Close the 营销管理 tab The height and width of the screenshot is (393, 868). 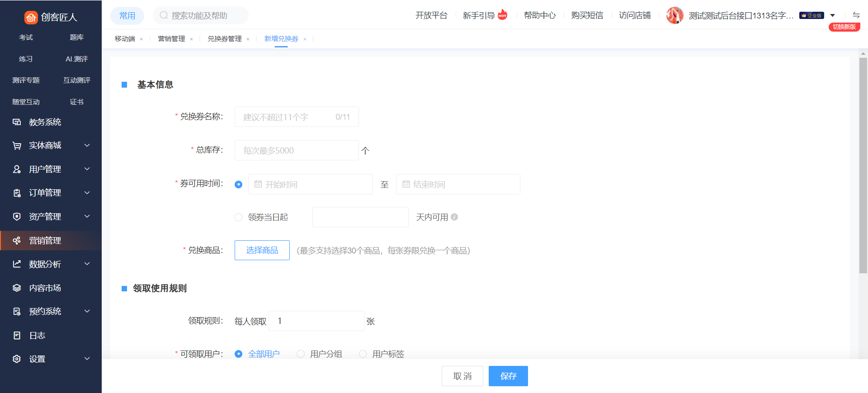click(192, 39)
